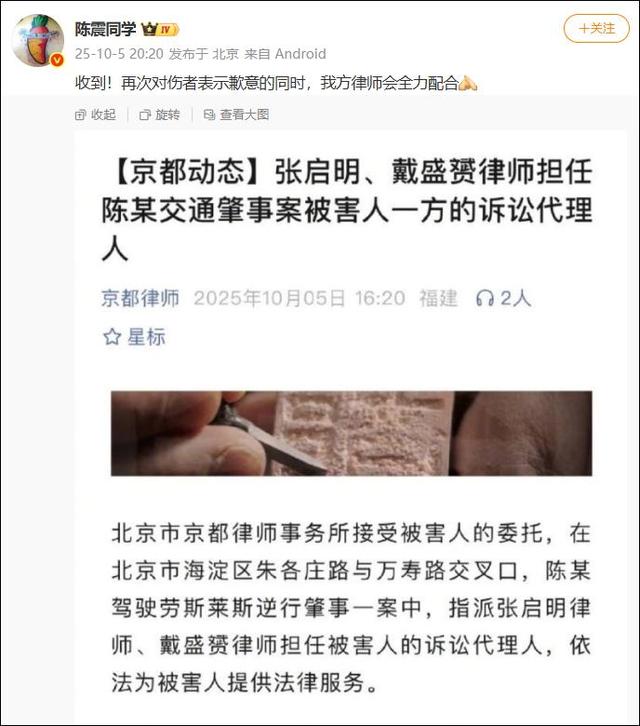Open the seal carving banner image
The width and height of the screenshot is (640, 726).
[351, 433]
